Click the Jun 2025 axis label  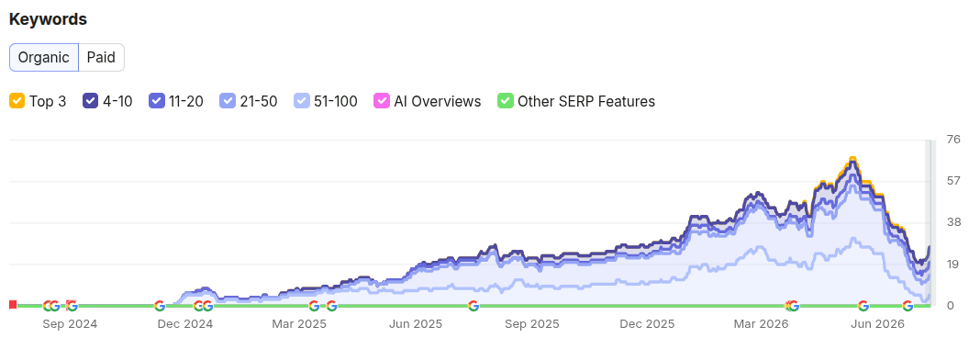[x=416, y=324]
